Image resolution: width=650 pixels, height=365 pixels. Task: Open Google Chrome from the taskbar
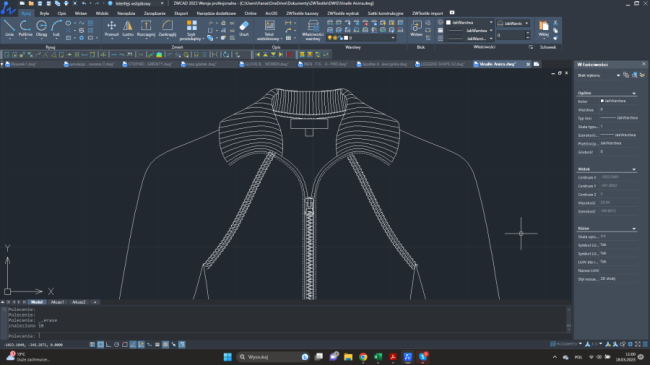(363, 357)
